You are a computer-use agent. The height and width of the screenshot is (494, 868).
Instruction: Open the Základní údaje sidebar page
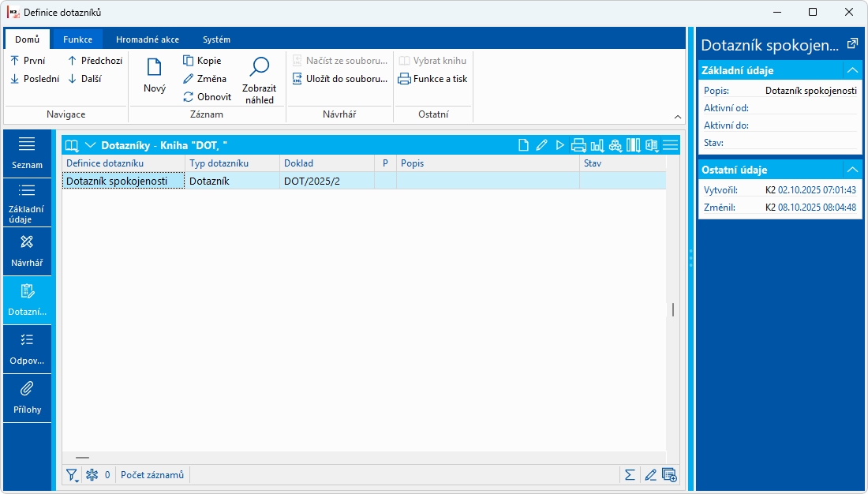coord(27,203)
